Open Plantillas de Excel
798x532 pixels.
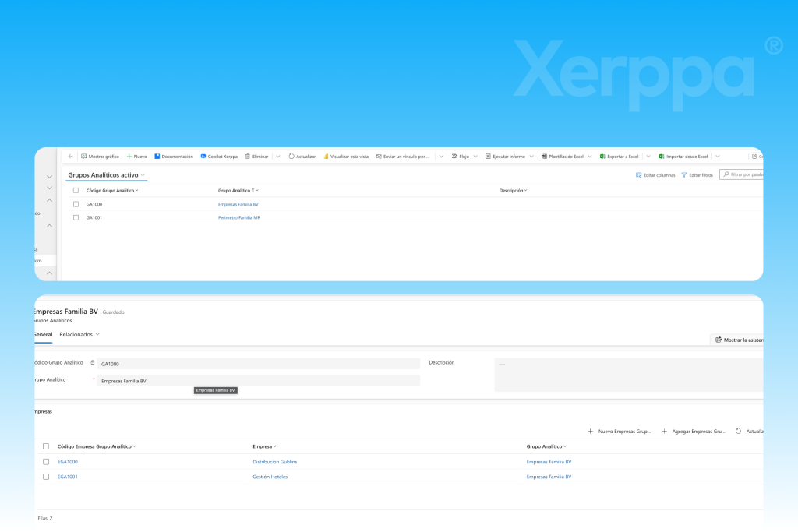(563, 156)
